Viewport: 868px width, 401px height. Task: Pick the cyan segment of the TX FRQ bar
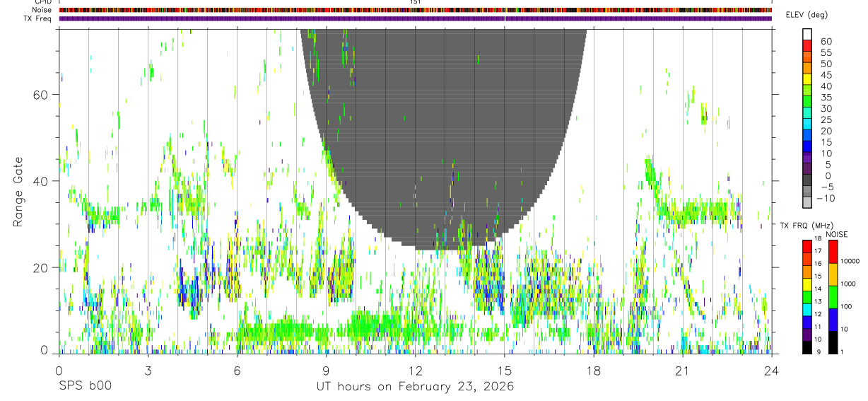807,309
